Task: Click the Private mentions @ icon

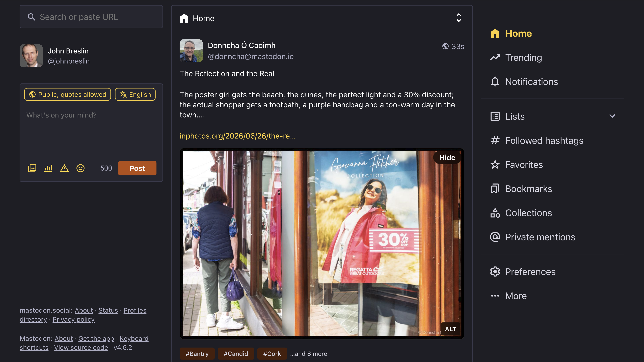Action: (495, 237)
